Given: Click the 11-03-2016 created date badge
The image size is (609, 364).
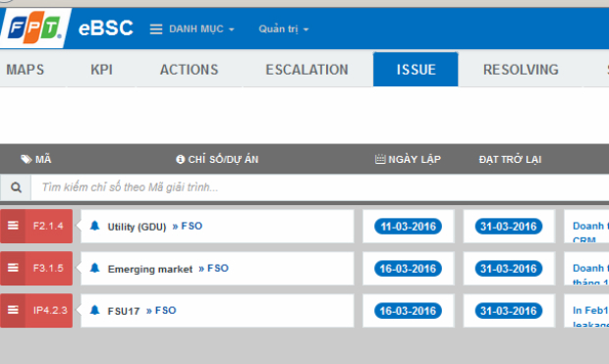Looking at the screenshot, I should coord(408,227).
